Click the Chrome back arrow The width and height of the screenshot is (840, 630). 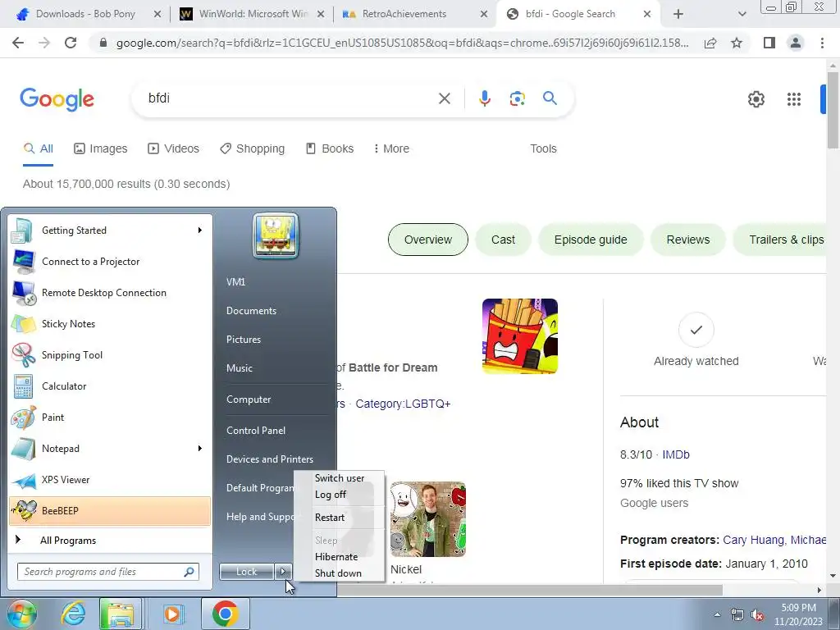click(18, 43)
